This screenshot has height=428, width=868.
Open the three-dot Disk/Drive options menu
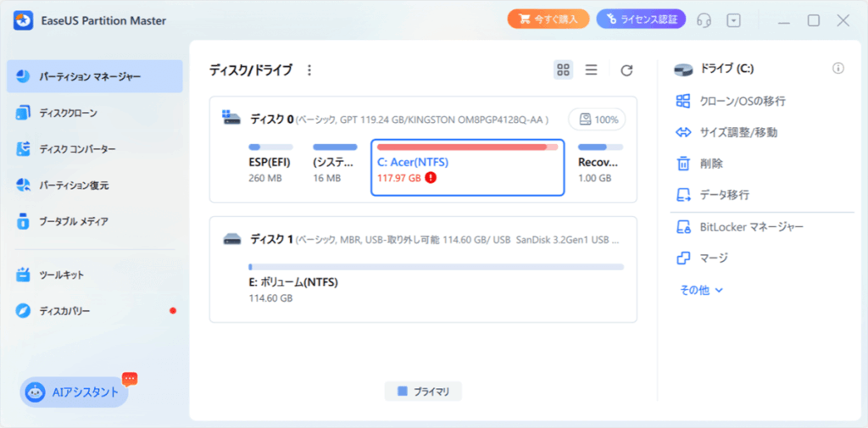pyautogui.click(x=309, y=70)
